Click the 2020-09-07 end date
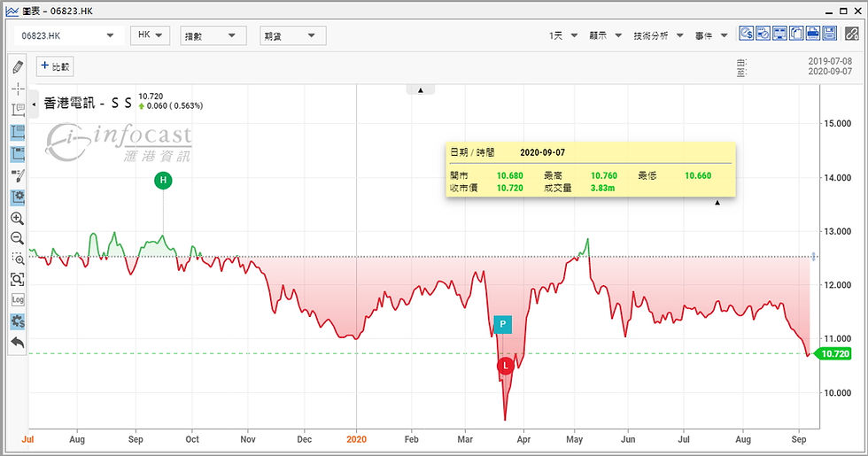 coord(830,72)
